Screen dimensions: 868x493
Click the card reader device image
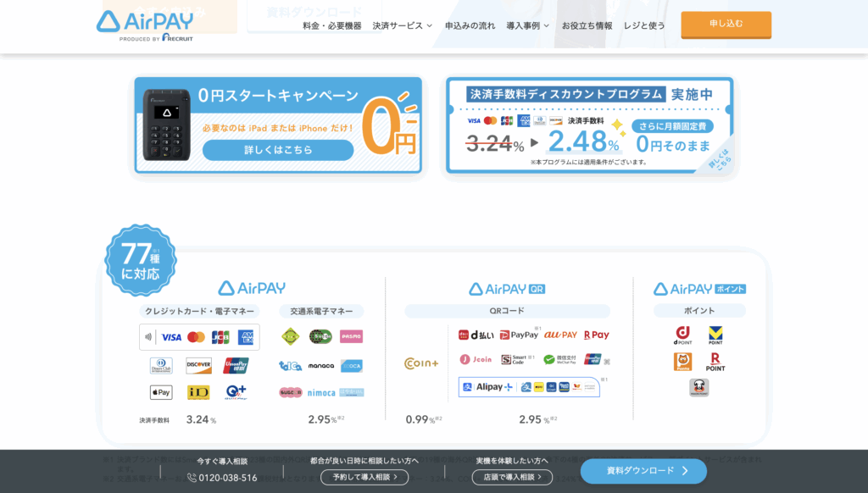166,125
